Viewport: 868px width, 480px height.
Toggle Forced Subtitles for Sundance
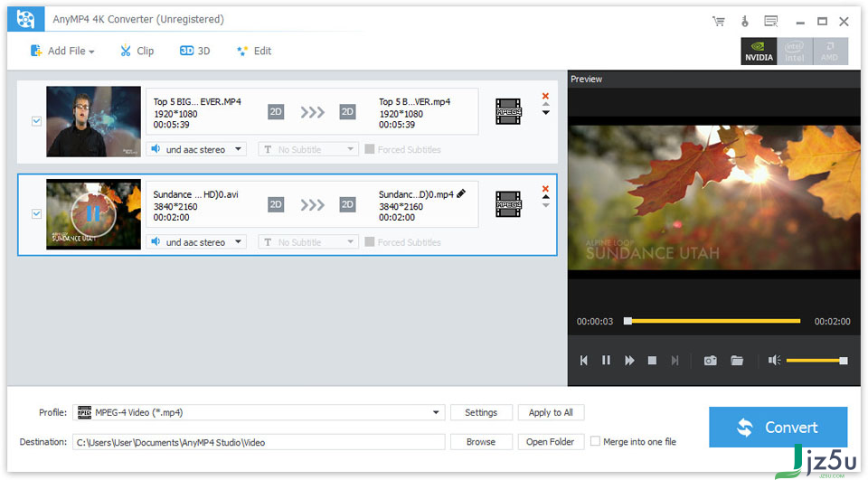point(369,242)
